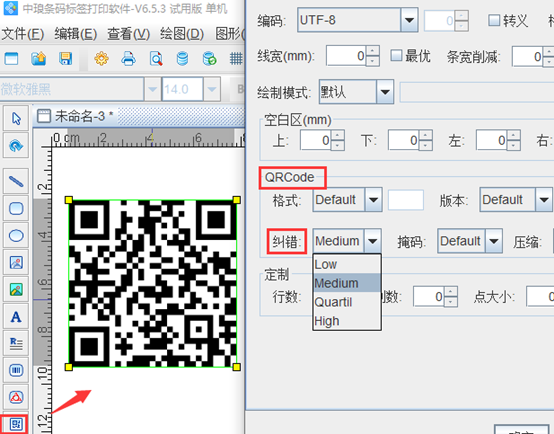Click the 上 blank margin field
Viewport: 554px width, 434px height.
pos(316,141)
